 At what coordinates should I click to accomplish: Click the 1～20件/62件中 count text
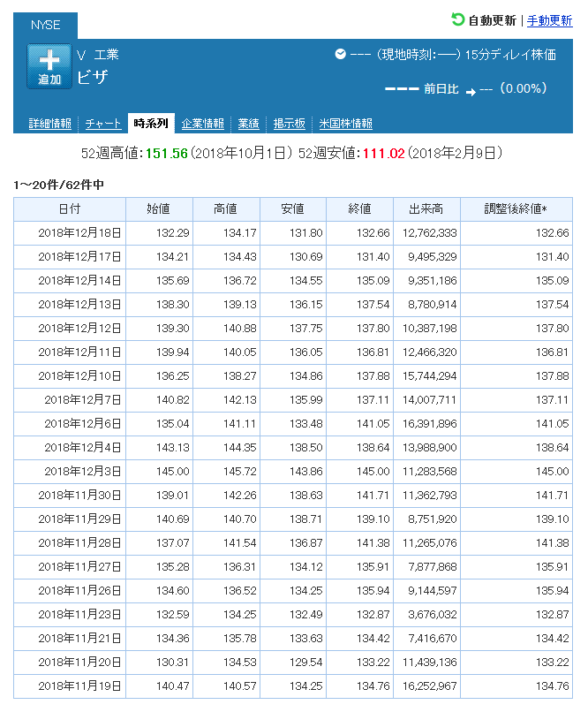[59, 185]
